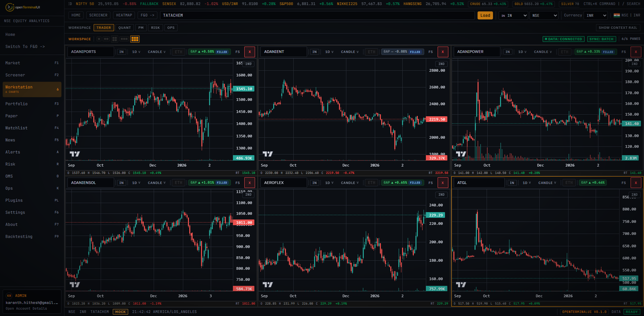Open Account Details link
Image resolution: width=644 pixels, height=316 pixels.
click(26, 309)
